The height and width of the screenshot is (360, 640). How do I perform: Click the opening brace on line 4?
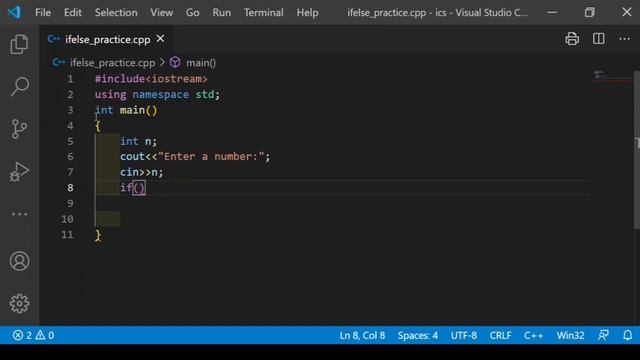(98, 126)
